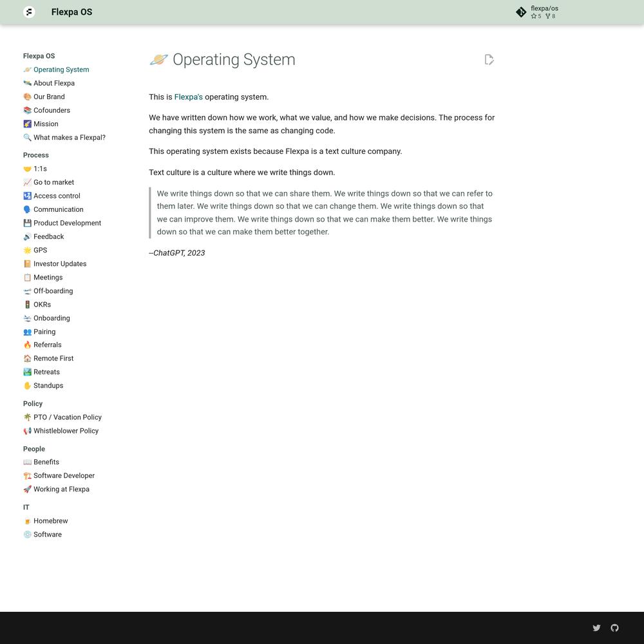This screenshot has width=644, height=644.
Task: Open PTO / Vacation Policy
Action: (62, 417)
